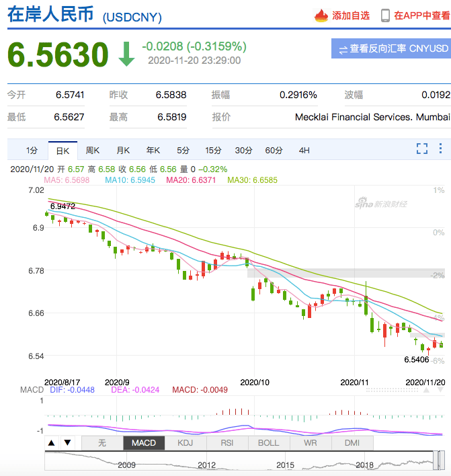Click the MA20: 6.6371 legend label
The height and width of the screenshot is (476, 451).
[191, 180]
